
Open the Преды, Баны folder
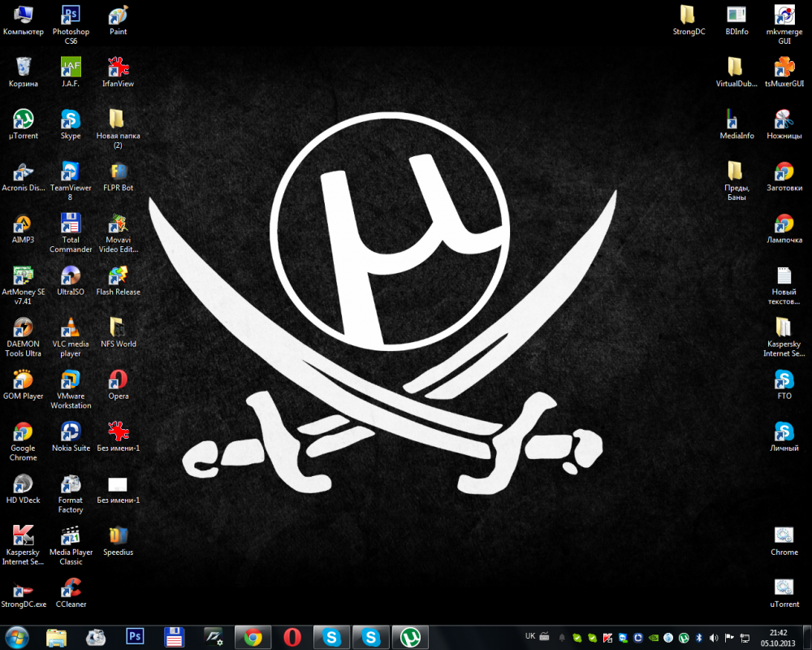click(736, 171)
